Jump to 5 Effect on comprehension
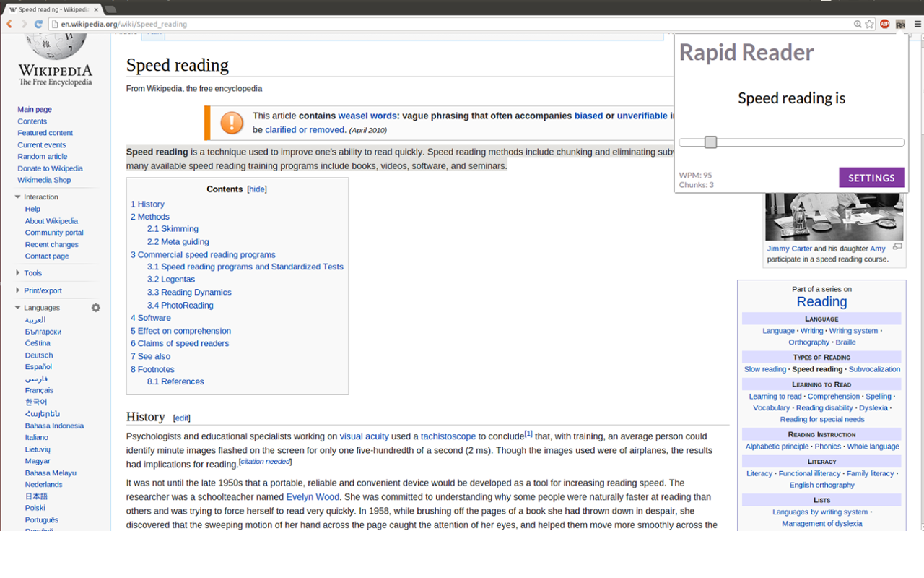 coord(180,331)
